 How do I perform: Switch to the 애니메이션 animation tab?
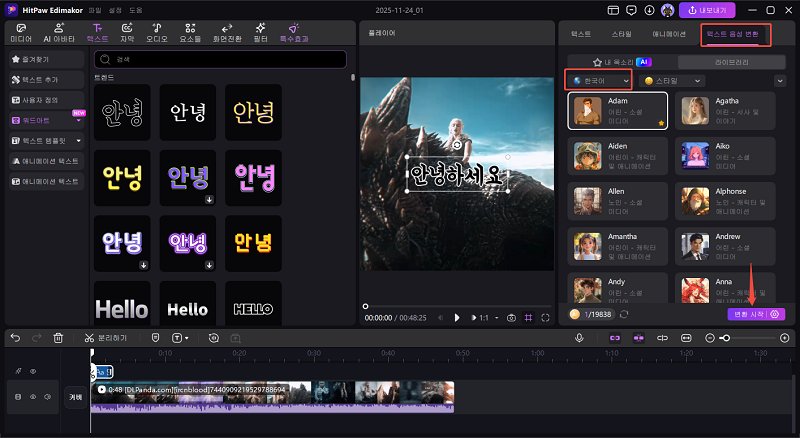point(669,34)
